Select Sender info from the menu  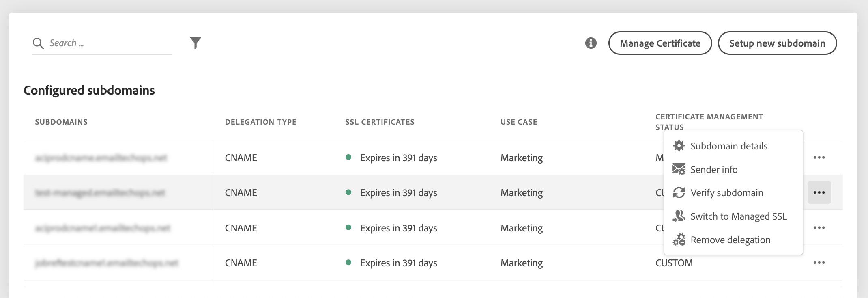(x=714, y=170)
